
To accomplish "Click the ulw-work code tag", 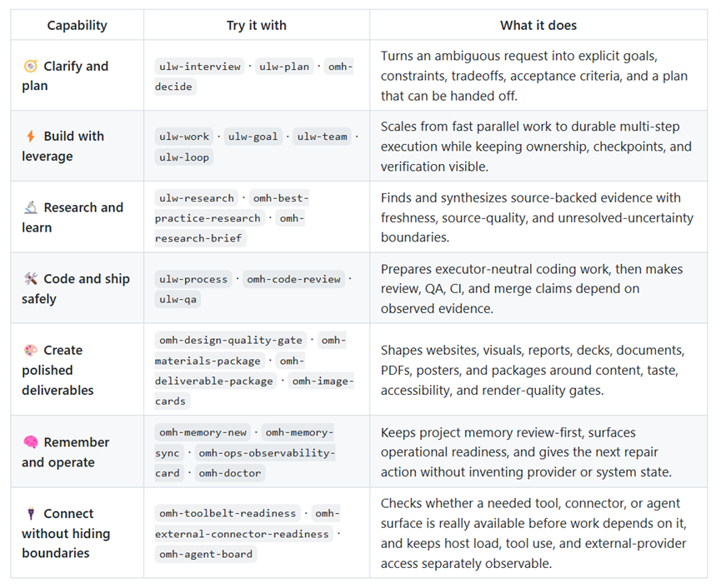I will pyautogui.click(x=184, y=137).
